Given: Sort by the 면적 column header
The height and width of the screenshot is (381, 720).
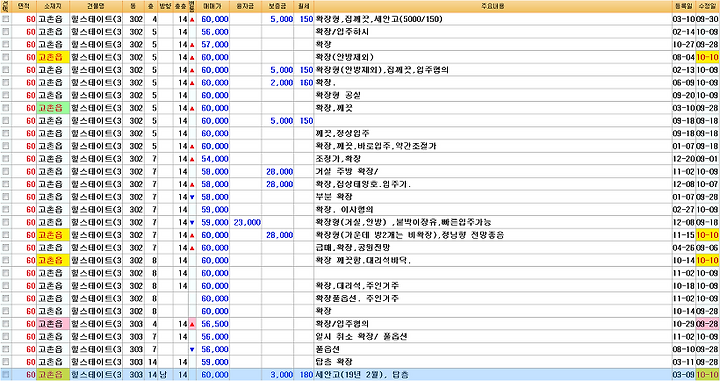Looking at the screenshot, I should pyautogui.click(x=23, y=6).
